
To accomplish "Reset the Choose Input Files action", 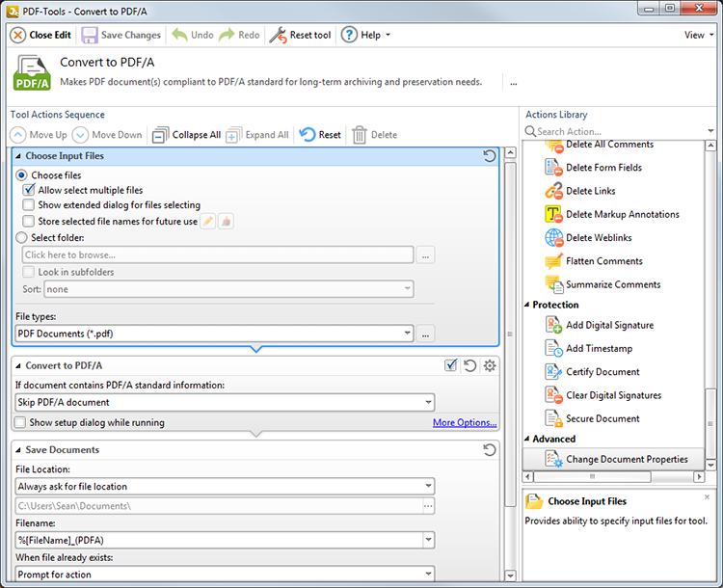I will point(489,156).
